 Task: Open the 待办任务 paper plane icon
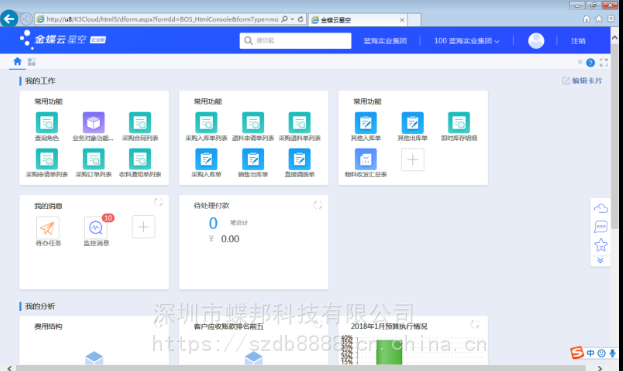tap(48, 228)
